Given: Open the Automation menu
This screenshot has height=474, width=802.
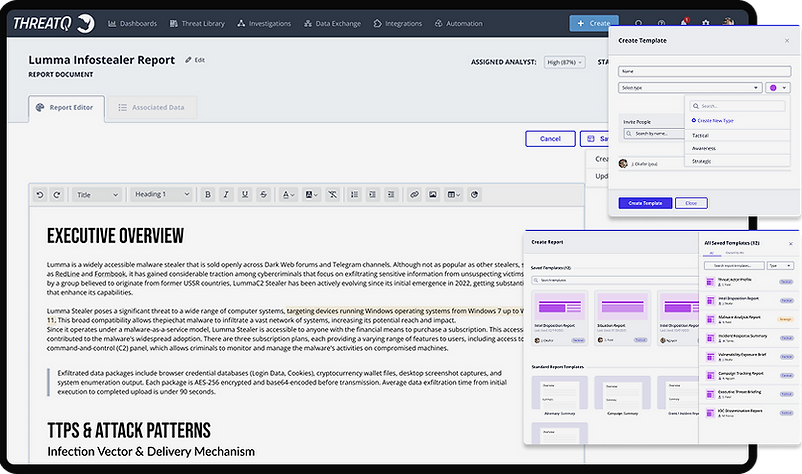Looking at the screenshot, I should (x=459, y=24).
